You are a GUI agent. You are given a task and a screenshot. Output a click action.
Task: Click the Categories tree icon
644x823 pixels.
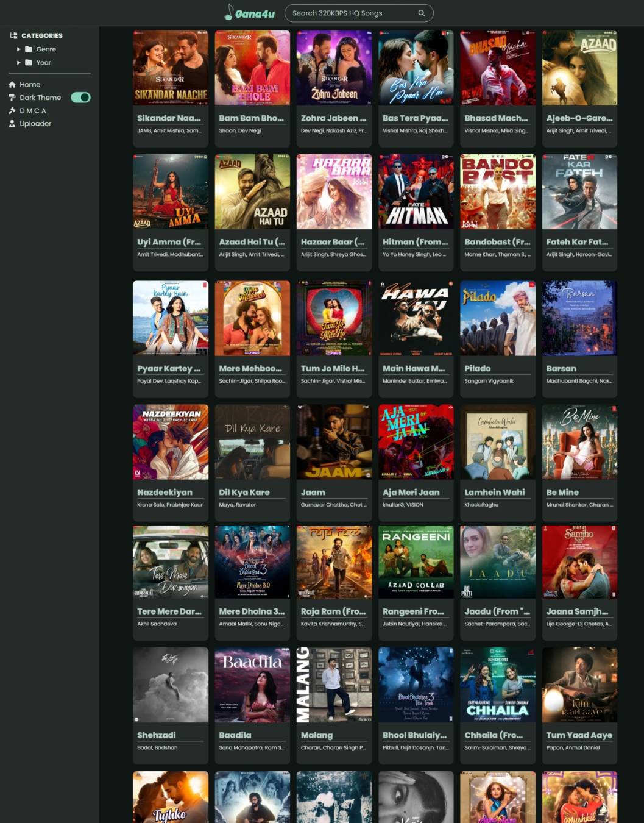(x=13, y=36)
